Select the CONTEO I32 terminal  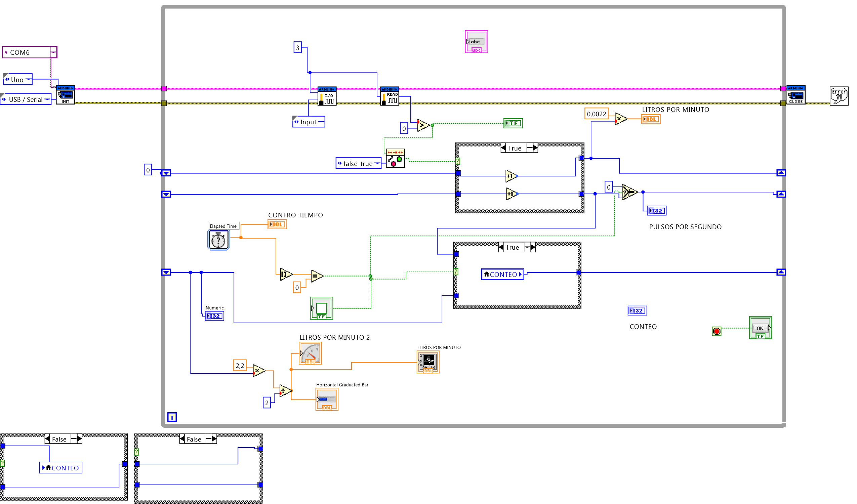637,311
